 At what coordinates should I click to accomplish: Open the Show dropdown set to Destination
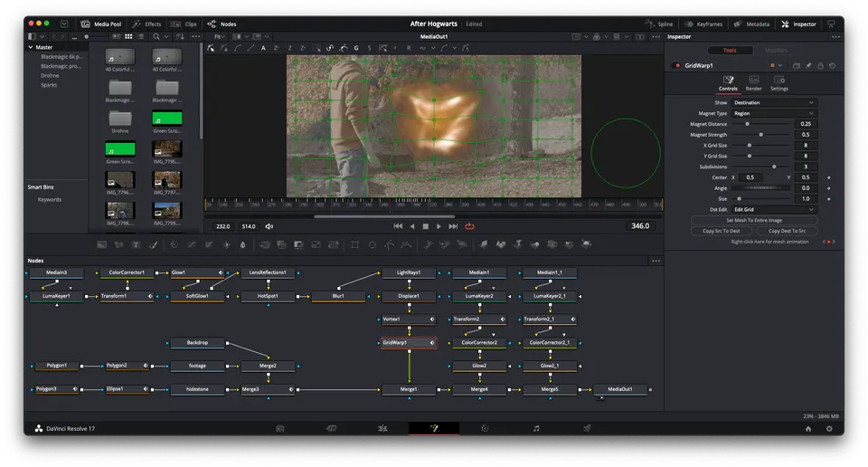(x=773, y=102)
